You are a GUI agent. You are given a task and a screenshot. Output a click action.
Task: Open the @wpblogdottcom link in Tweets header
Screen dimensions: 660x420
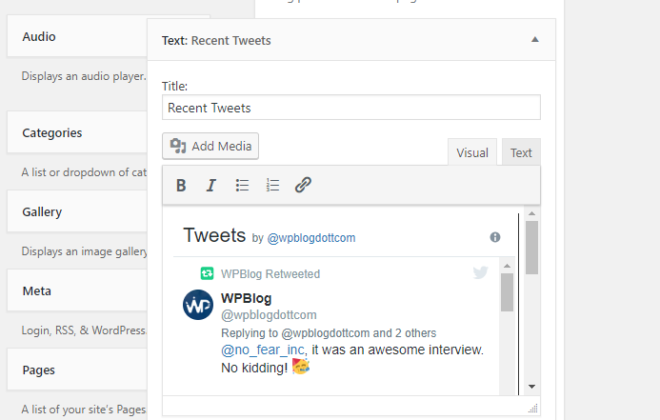click(x=311, y=238)
